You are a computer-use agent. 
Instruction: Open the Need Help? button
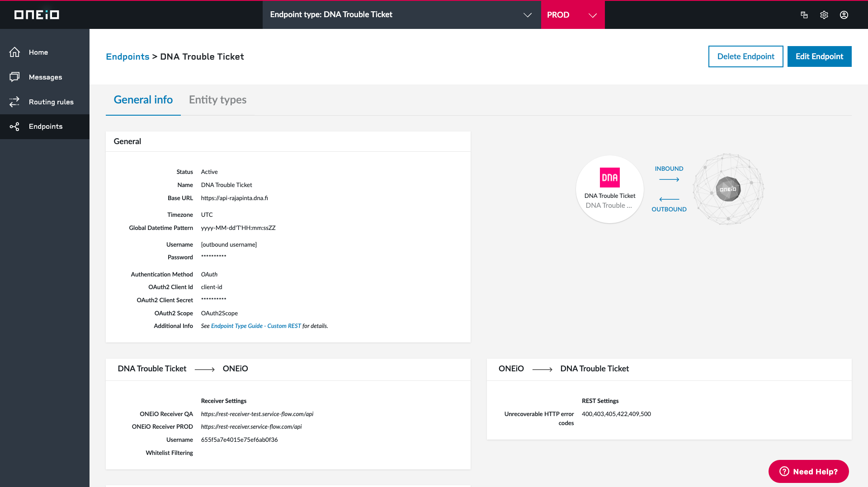coord(809,472)
